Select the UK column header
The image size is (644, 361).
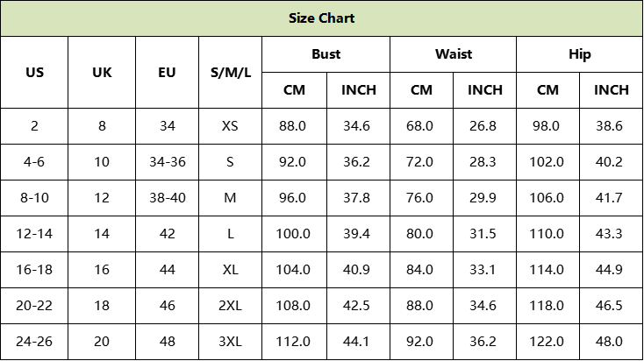[x=102, y=72]
